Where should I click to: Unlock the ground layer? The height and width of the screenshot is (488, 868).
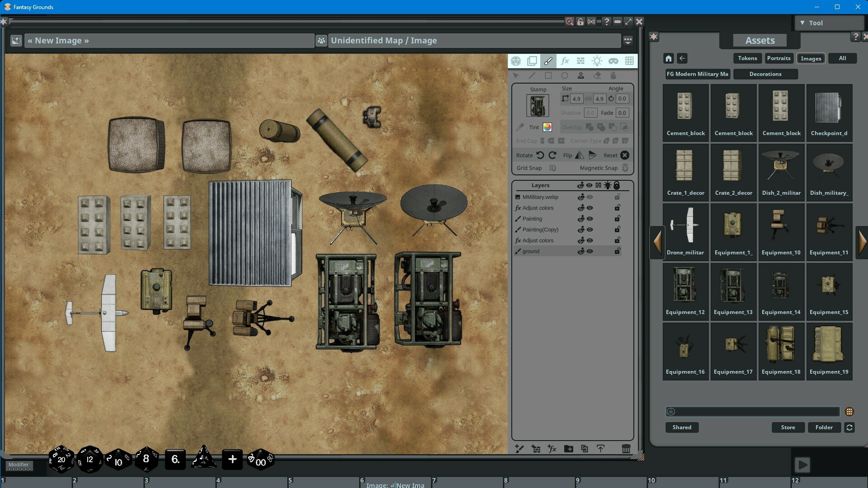[618, 251]
